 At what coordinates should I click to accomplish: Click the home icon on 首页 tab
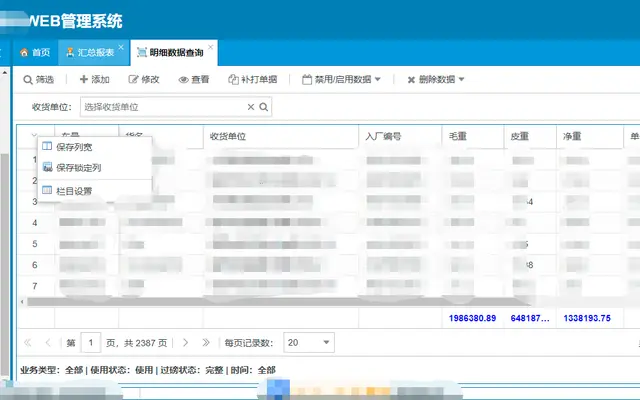click(x=24, y=53)
